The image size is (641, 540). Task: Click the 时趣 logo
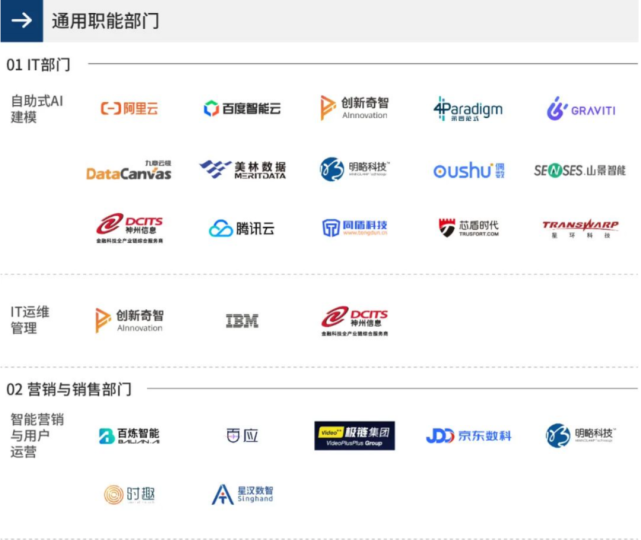(x=129, y=495)
